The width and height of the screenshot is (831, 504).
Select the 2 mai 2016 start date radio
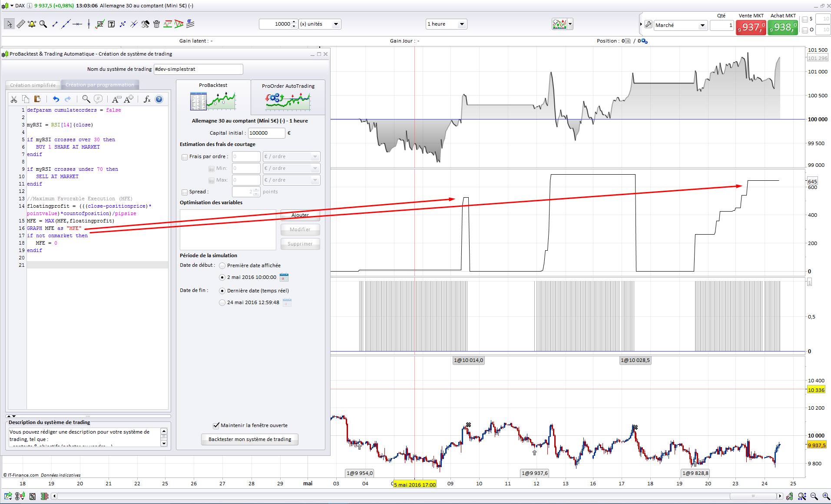click(222, 277)
